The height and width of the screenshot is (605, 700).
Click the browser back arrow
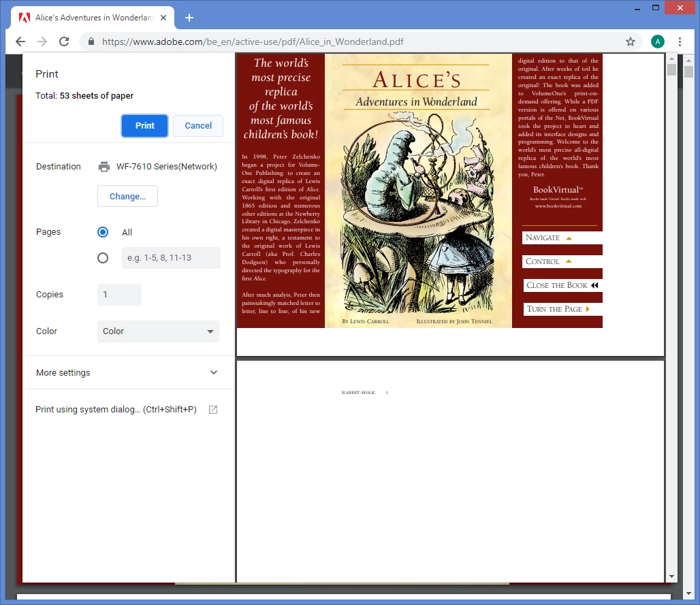[20, 42]
